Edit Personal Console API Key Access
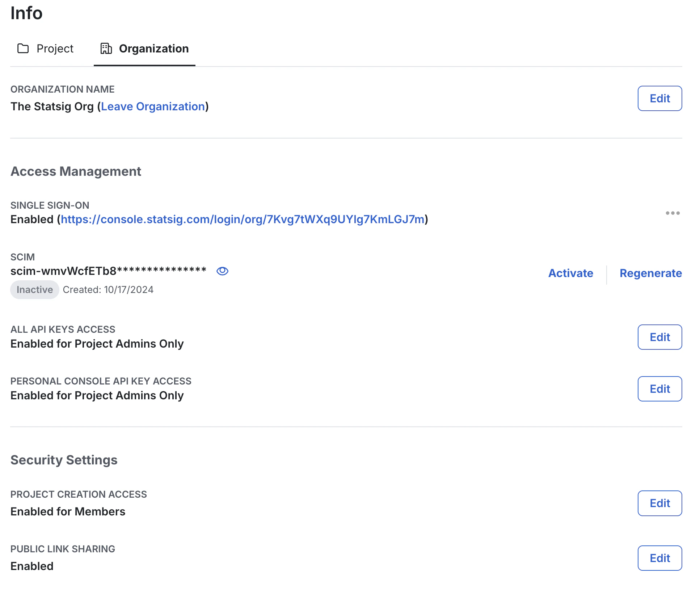The height and width of the screenshot is (591, 700). click(659, 389)
